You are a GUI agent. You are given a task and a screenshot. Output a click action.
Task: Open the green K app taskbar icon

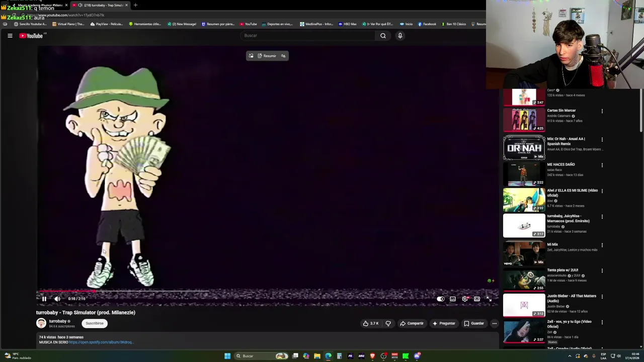406,356
